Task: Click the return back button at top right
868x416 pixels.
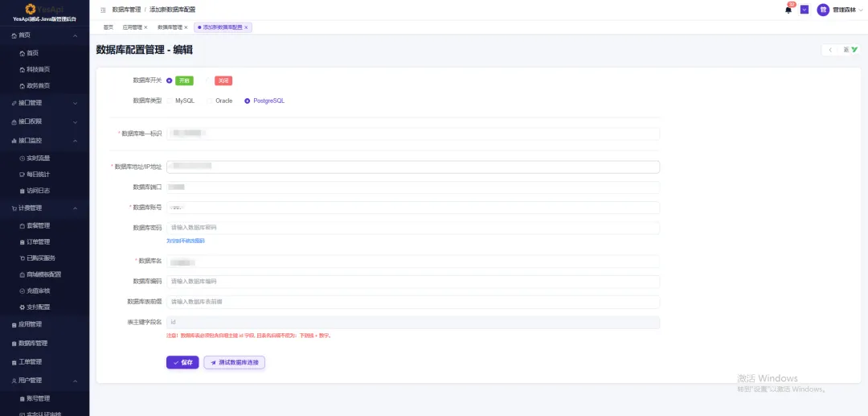Action: [840, 50]
